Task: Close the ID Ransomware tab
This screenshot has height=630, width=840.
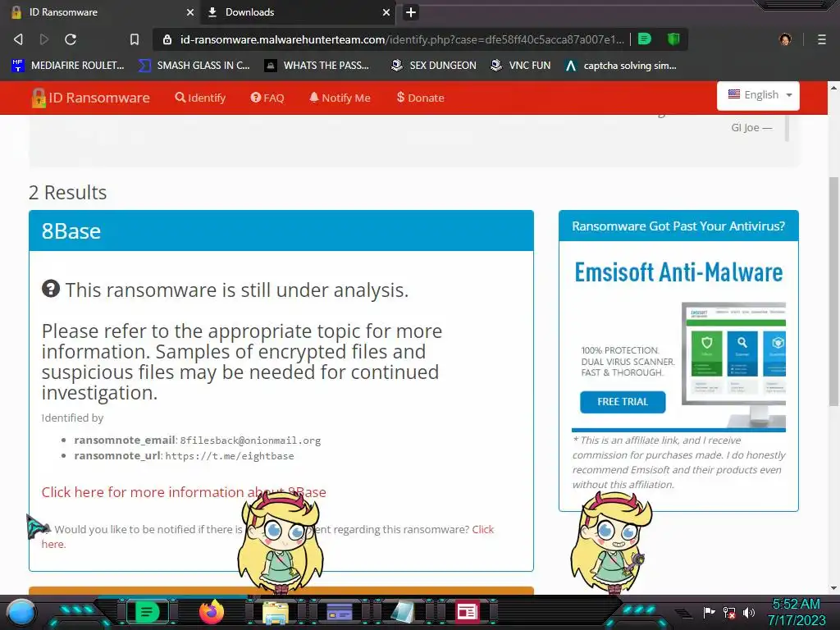Action: [x=190, y=12]
